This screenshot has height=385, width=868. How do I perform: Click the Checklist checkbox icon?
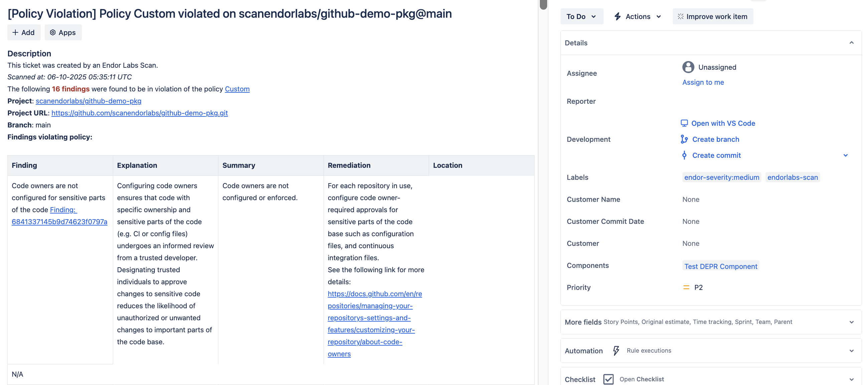[608, 379]
